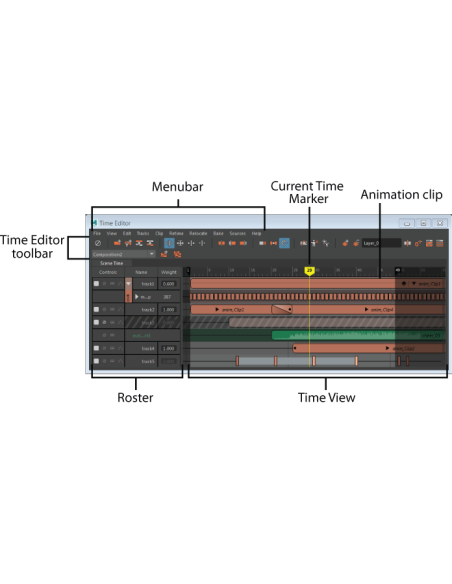Screen dimensions: 452x584
Task: Select the blue-highlighted vertical-bar edit mode icon
Action: 169,243
